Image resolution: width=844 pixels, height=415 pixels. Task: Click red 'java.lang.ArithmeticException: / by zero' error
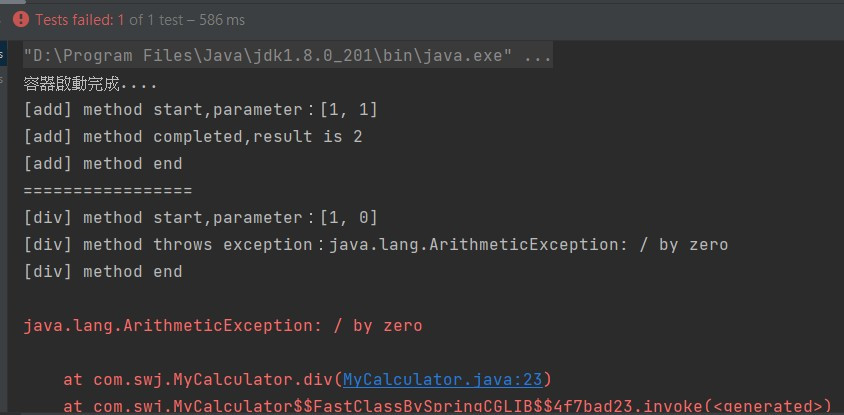tap(223, 326)
